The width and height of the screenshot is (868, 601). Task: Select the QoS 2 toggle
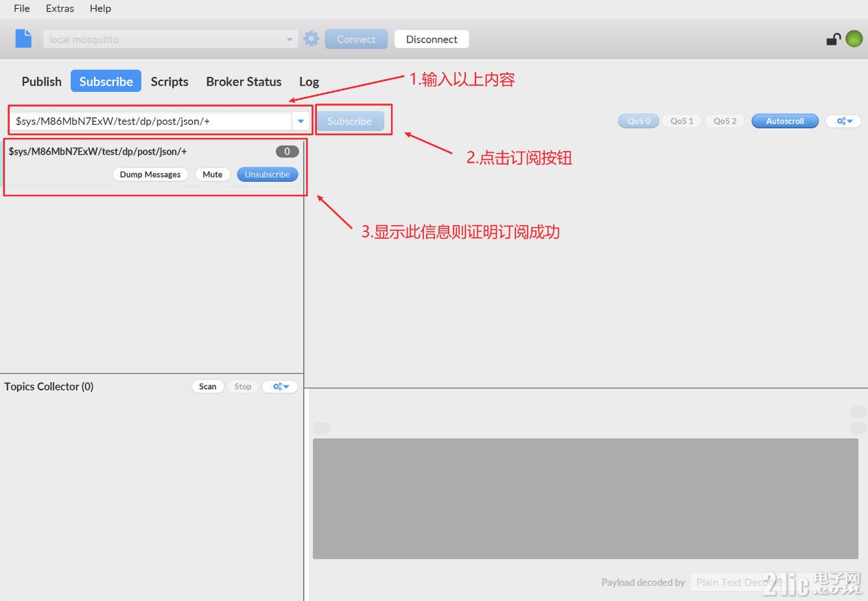725,121
